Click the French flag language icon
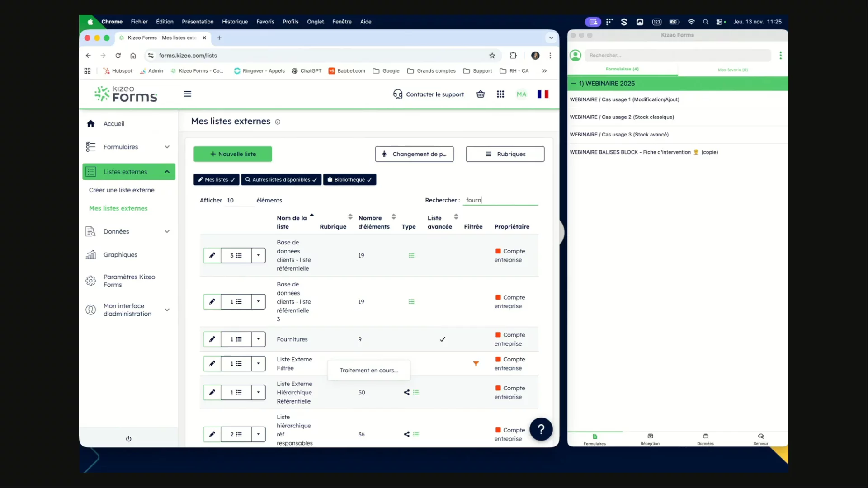Image resolution: width=868 pixels, height=488 pixels. coord(542,94)
